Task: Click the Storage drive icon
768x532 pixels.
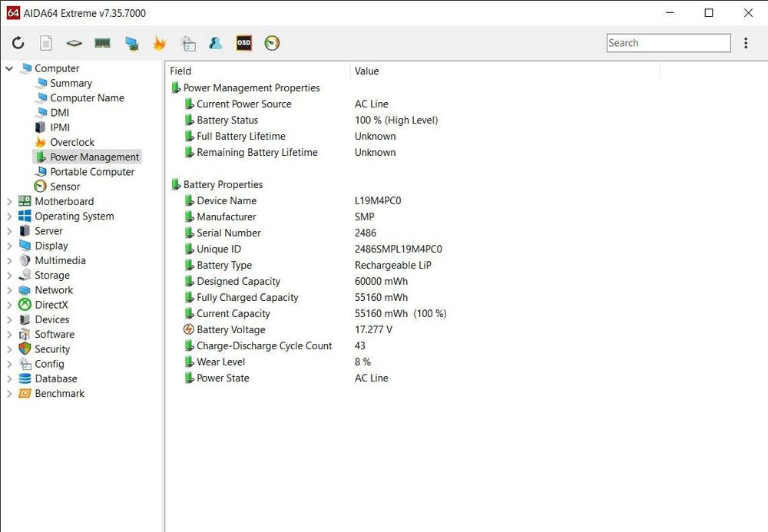Action: point(25,275)
